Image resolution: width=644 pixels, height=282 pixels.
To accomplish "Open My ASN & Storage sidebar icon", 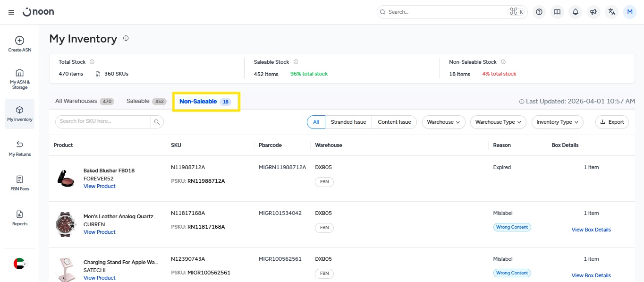I will point(20,73).
